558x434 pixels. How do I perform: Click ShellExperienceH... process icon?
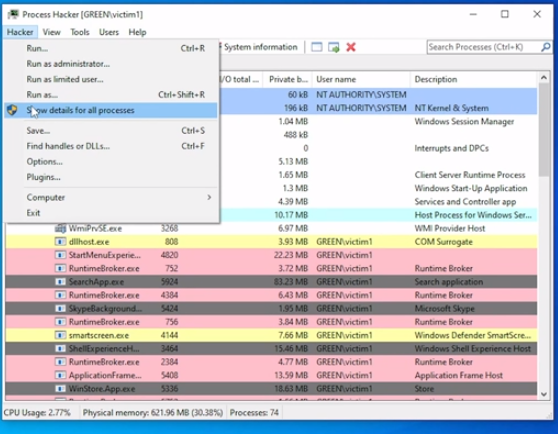tap(60, 349)
